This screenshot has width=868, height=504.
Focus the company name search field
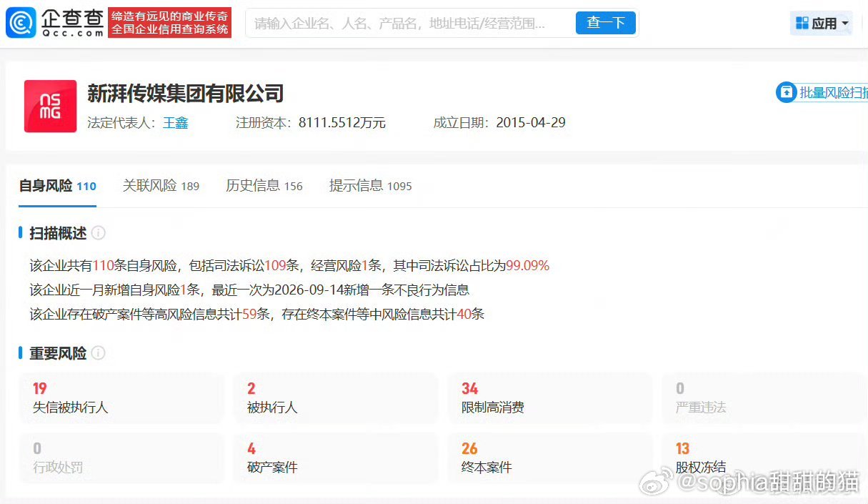coord(411,24)
